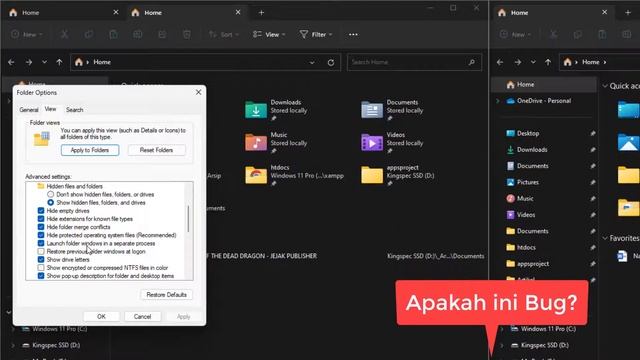The image size is (640, 360).
Task: Click the Copy icon in left window toolbar
Action: coord(89,34)
